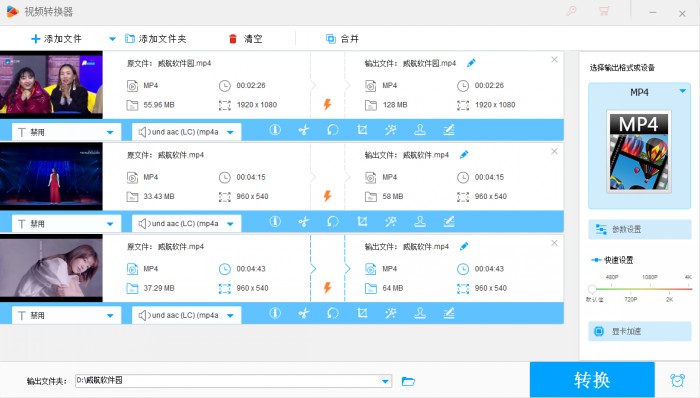Click 合并 merge in the toolbar
The height and width of the screenshot is (398, 700).
click(342, 39)
